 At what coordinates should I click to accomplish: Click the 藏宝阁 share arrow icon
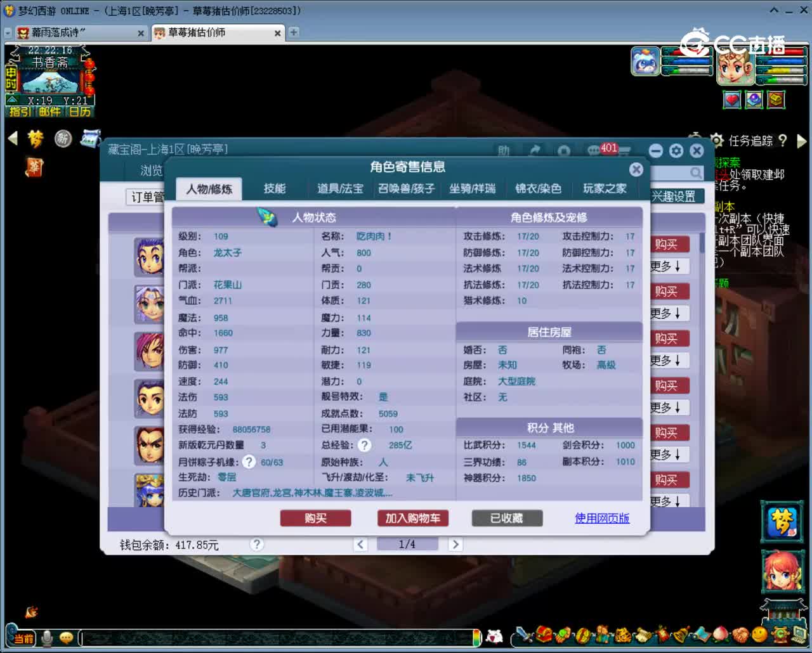click(534, 150)
